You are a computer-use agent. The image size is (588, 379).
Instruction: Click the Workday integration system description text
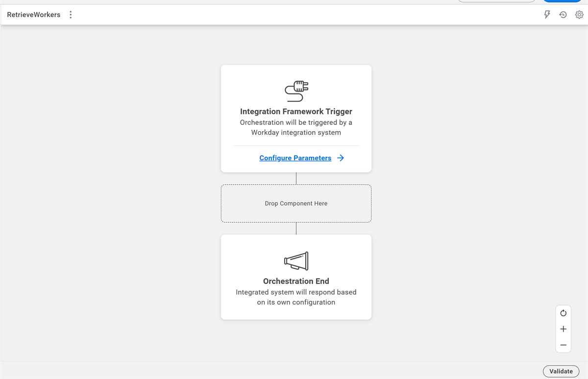pos(296,127)
